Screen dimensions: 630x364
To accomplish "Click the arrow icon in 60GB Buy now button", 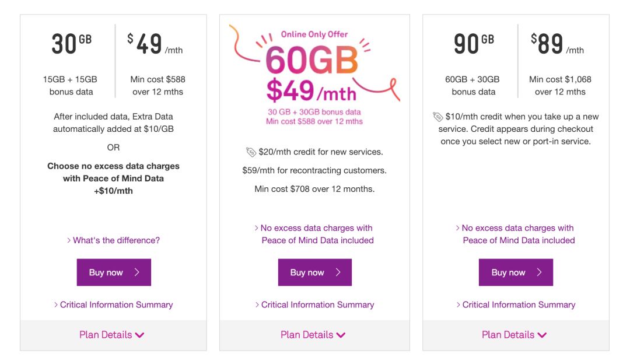I will pos(338,272).
